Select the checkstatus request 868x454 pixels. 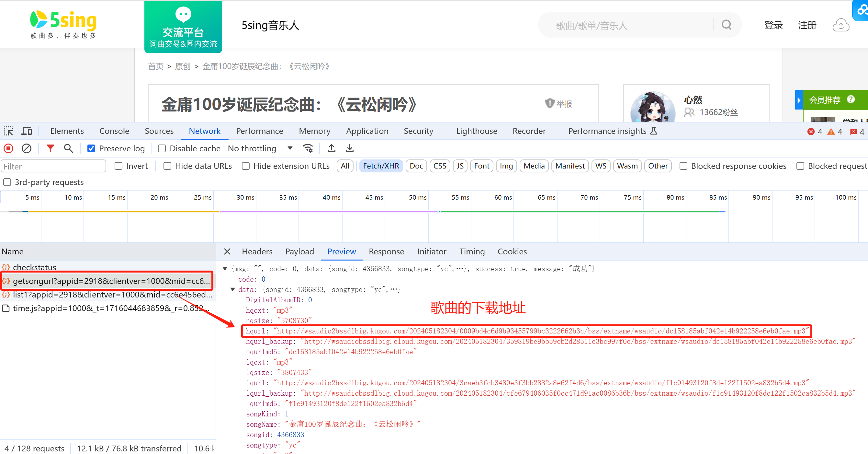(107, 267)
